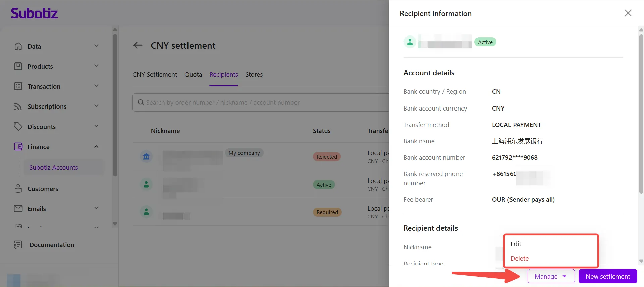The height and width of the screenshot is (287, 644).
Task: Click the bank account number 621792****9068
Action: click(515, 157)
